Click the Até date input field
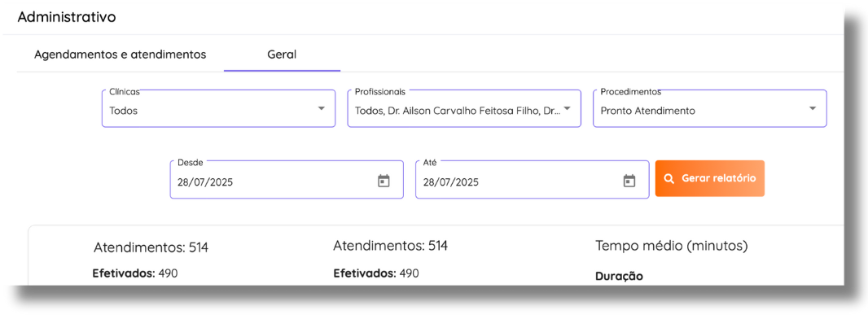Screen dimensions: 868x319 tap(532, 180)
